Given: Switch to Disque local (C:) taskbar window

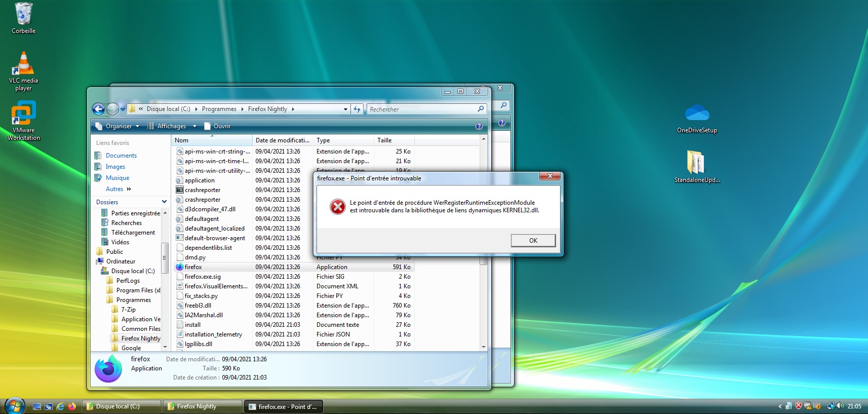Looking at the screenshot, I should click(x=122, y=406).
